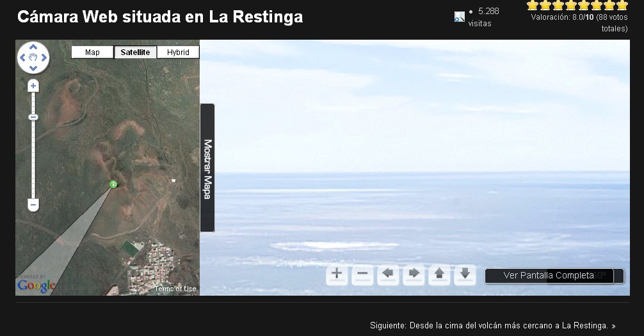644x336 pixels.
Task: Click the map zoom slider handle
Action: pos(33,117)
